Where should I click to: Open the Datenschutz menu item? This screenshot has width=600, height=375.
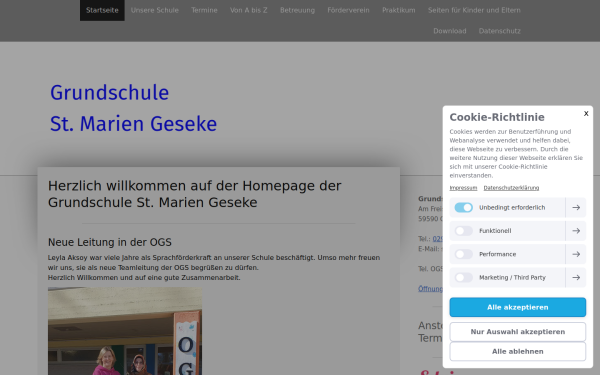coord(499,31)
